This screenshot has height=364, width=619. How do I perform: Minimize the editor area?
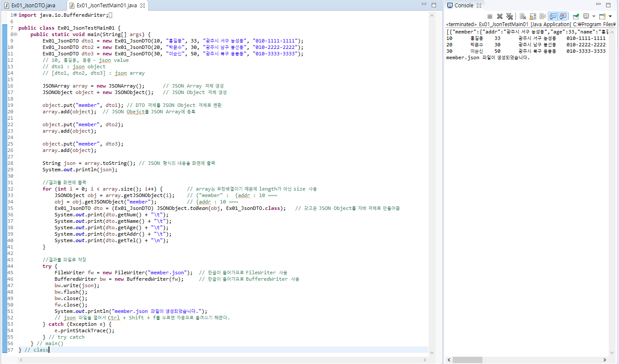point(424,4)
